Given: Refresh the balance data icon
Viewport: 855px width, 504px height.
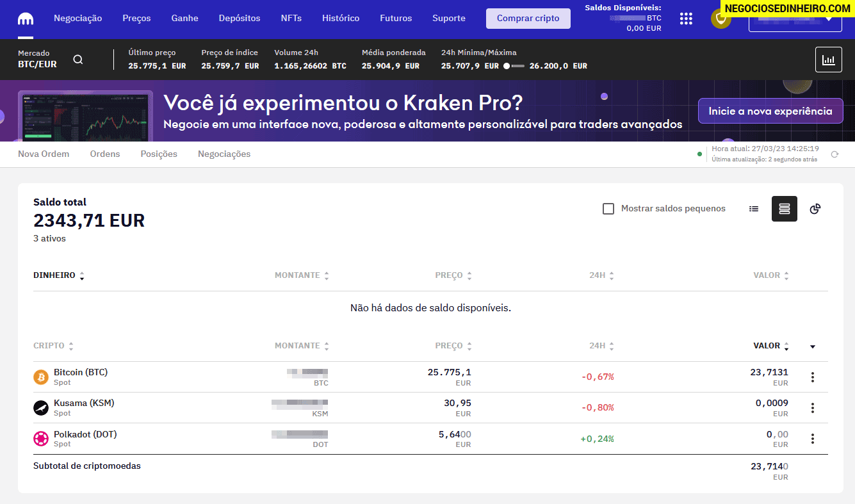Looking at the screenshot, I should pyautogui.click(x=835, y=154).
